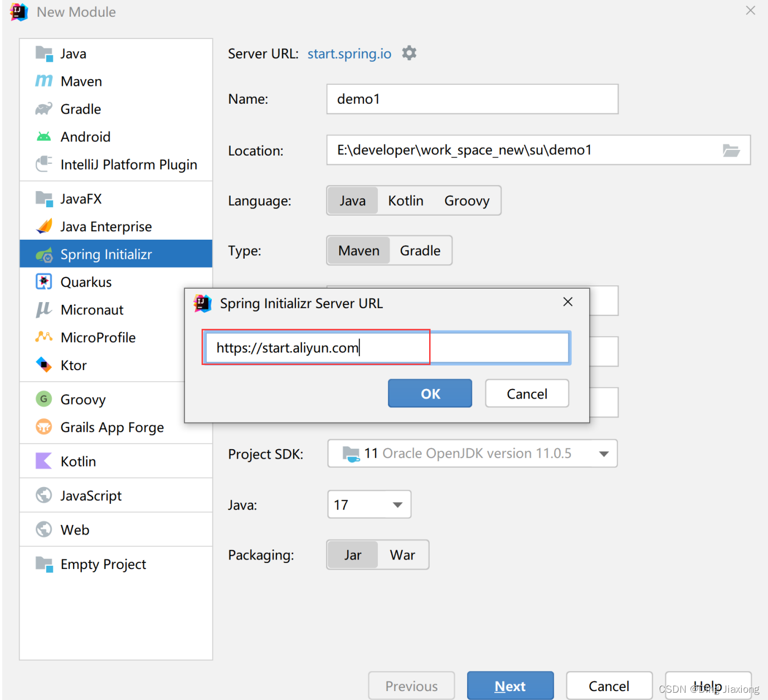Click the browse folder icon in Location field
Screen dimensions: 768x700
coord(731,150)
